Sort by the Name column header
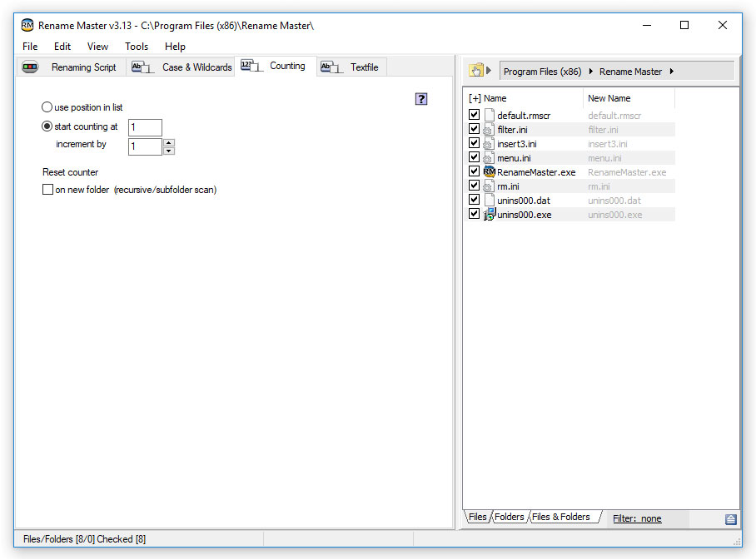This screenshot has width=756, height=560. [495, 98]
